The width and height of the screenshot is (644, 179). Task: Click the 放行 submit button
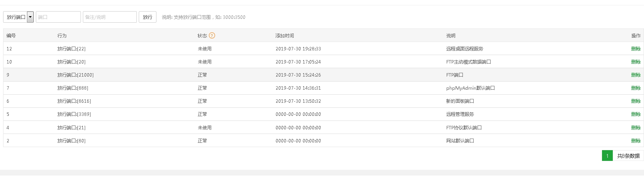[x=148, y=17]
